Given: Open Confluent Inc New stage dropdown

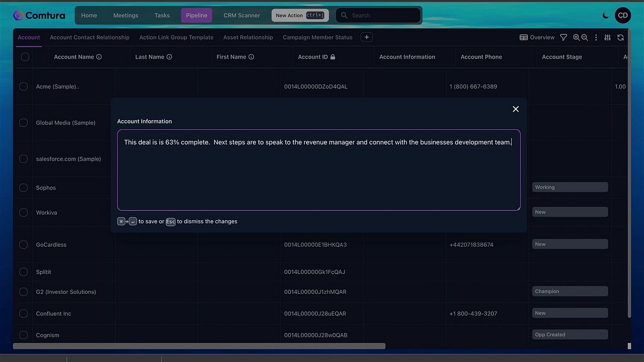Looking at the screenshot, I should [570, 313].
